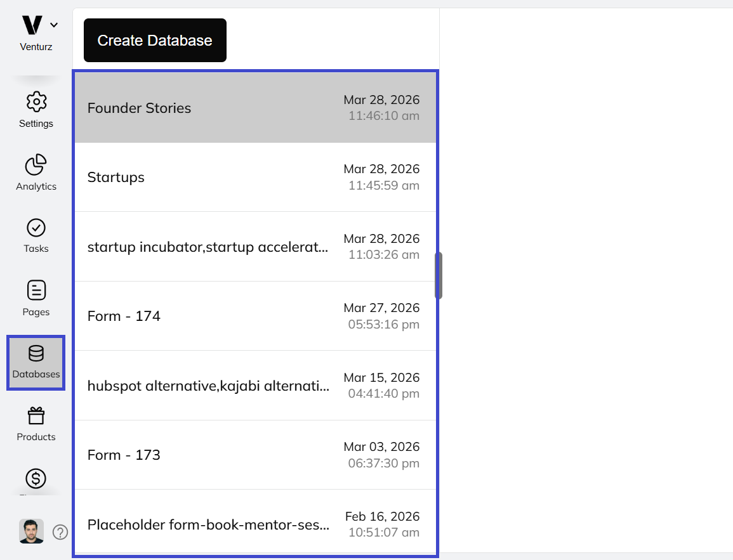This screenshot has height=560, width=733.
Task: Click the Create Database button
Action: 154,40
